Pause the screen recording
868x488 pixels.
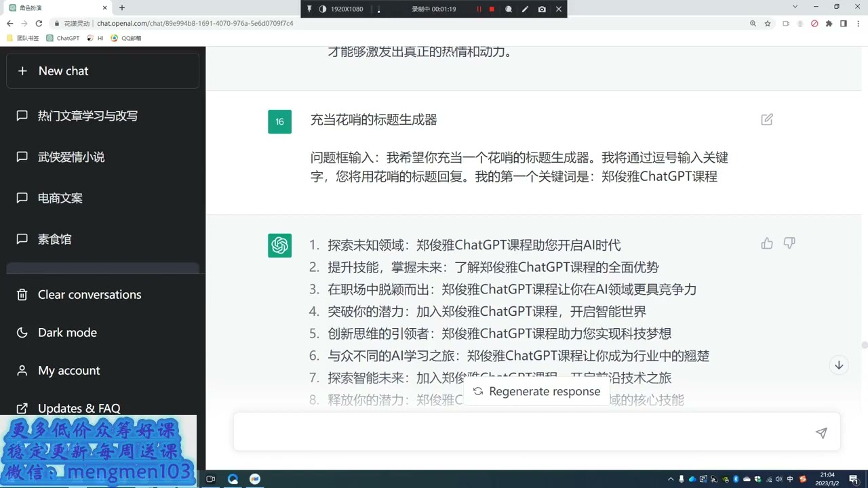click(479, 9)
